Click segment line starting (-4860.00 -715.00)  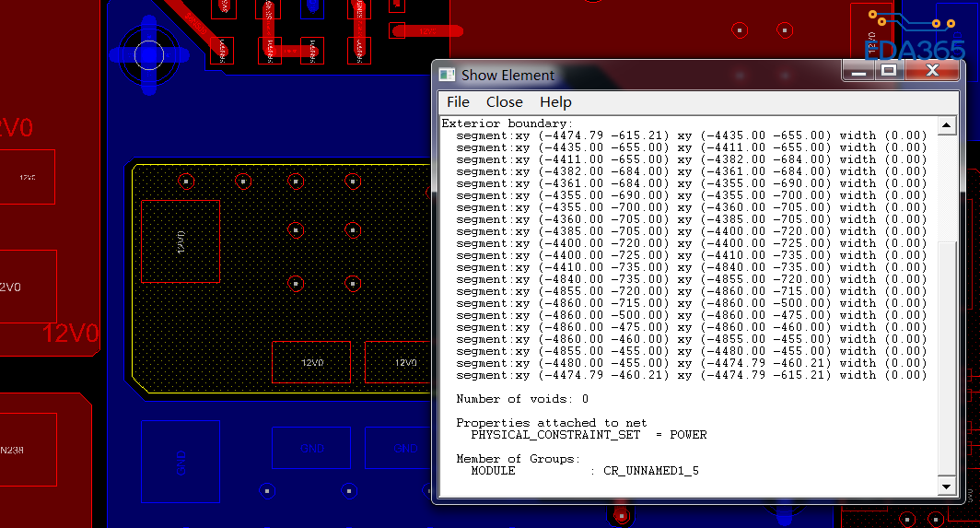click(x=691, y=303)
